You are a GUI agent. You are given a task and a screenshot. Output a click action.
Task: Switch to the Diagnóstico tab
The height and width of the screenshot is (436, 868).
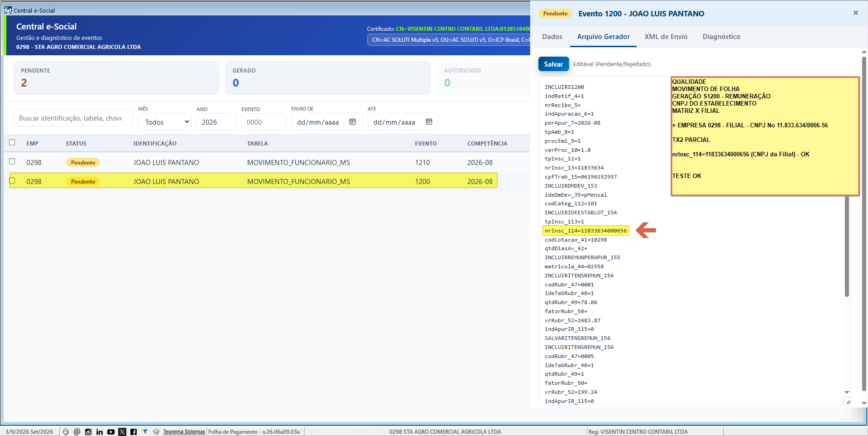[721, 37]
